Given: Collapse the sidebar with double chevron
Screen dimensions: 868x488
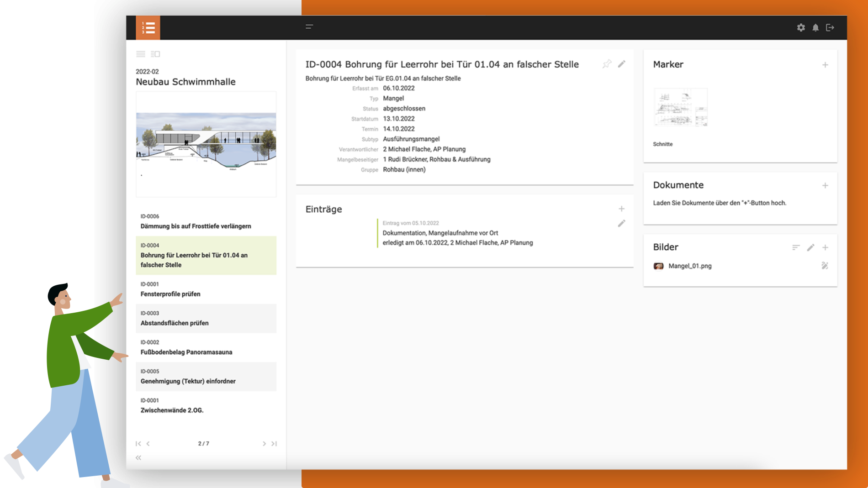Looking at the screenshot, I should tap(138, 457).
